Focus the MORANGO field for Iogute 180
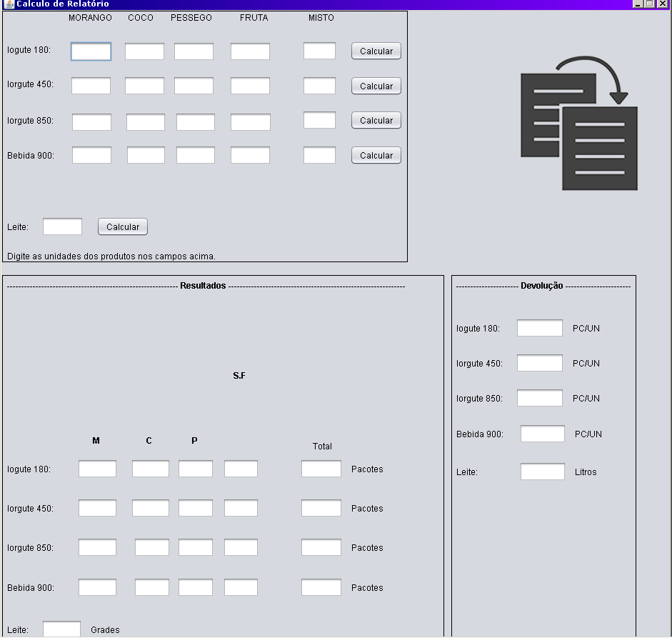 [91, 51]
